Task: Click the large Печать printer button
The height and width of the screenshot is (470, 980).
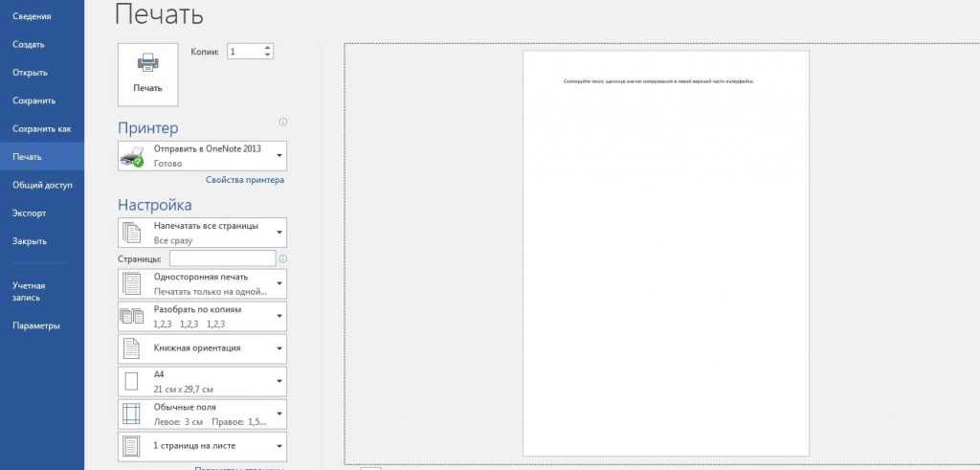Action: pos(147,73)
